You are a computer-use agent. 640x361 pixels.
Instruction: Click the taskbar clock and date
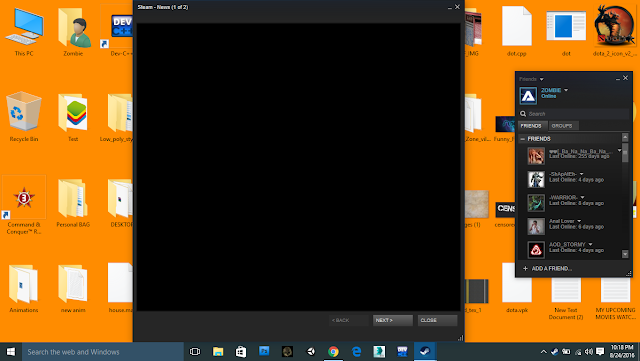(x=622, y=352)
